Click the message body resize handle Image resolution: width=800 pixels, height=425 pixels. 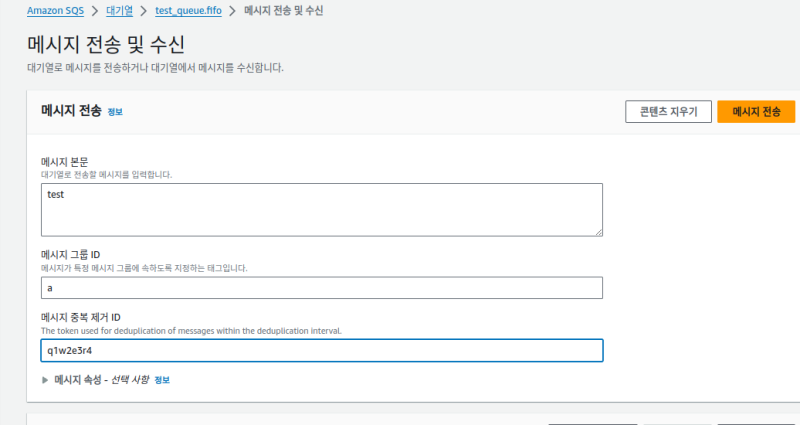(x=598, y=232)
